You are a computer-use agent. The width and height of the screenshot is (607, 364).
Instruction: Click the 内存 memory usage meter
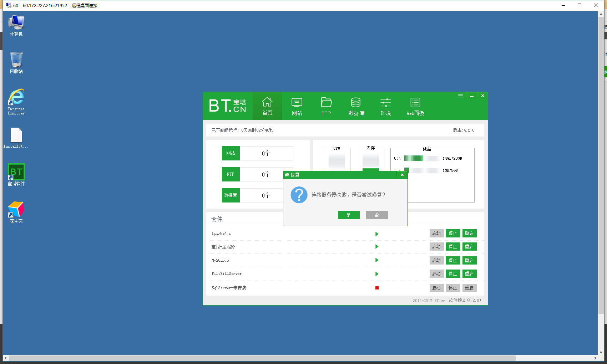(370, 162)
